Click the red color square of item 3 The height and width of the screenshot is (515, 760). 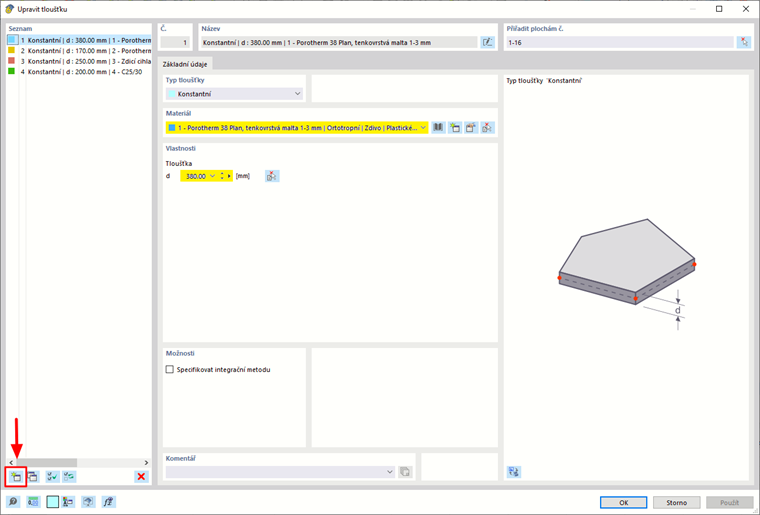12,61
